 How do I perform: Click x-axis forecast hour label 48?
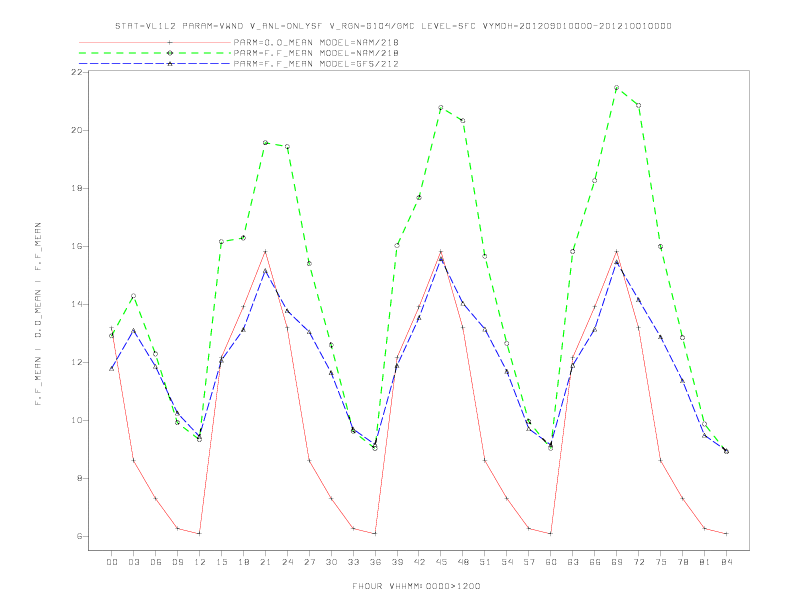click(x=463, y=562)
